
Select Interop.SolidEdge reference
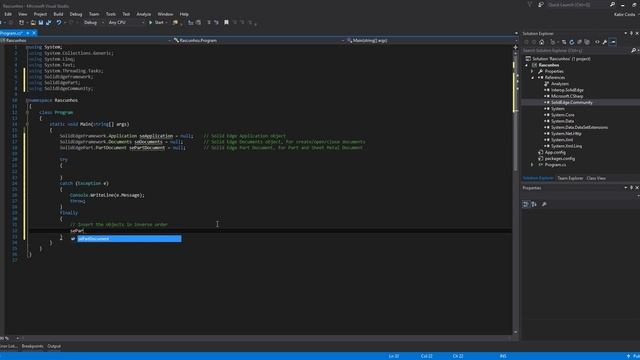pos(567,90)
